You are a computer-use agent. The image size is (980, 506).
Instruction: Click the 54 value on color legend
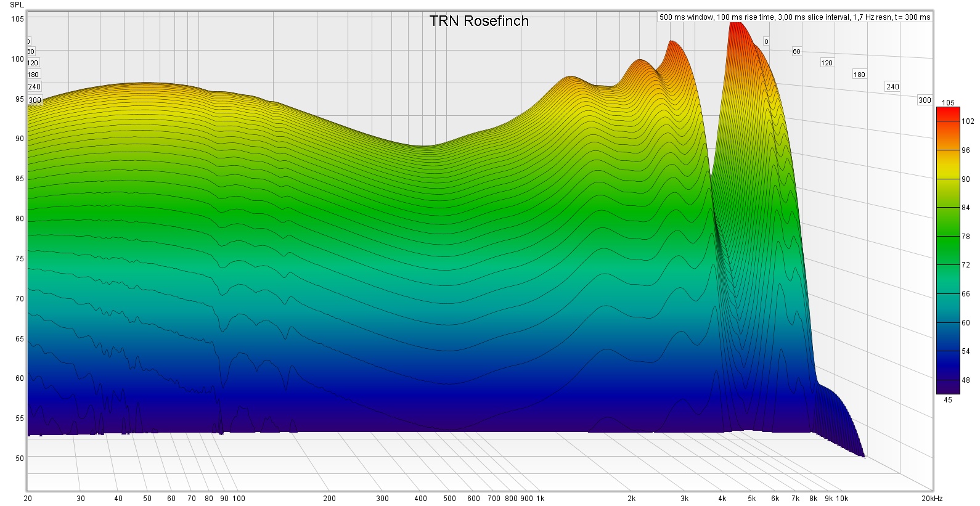(x=966, y=351)
